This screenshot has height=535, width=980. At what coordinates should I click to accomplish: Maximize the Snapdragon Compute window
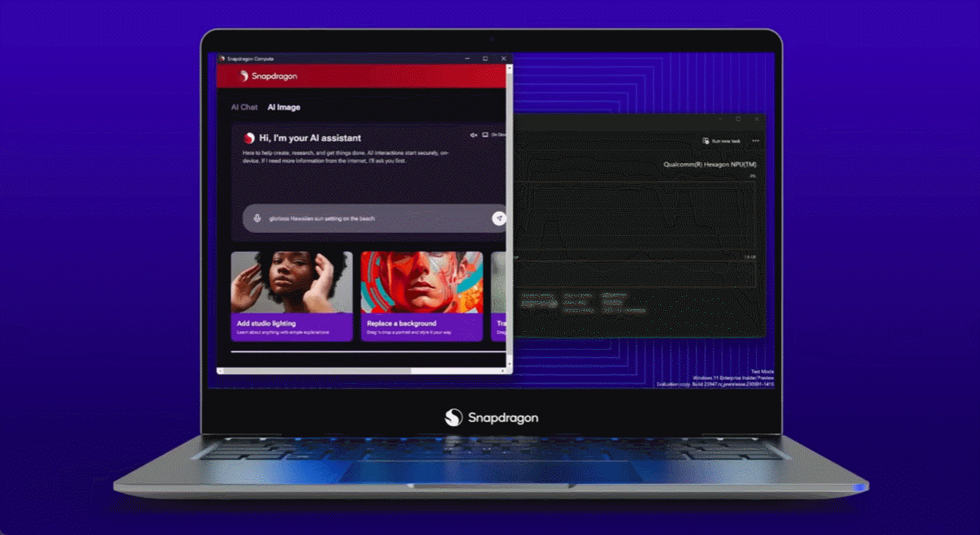(486, 58)
